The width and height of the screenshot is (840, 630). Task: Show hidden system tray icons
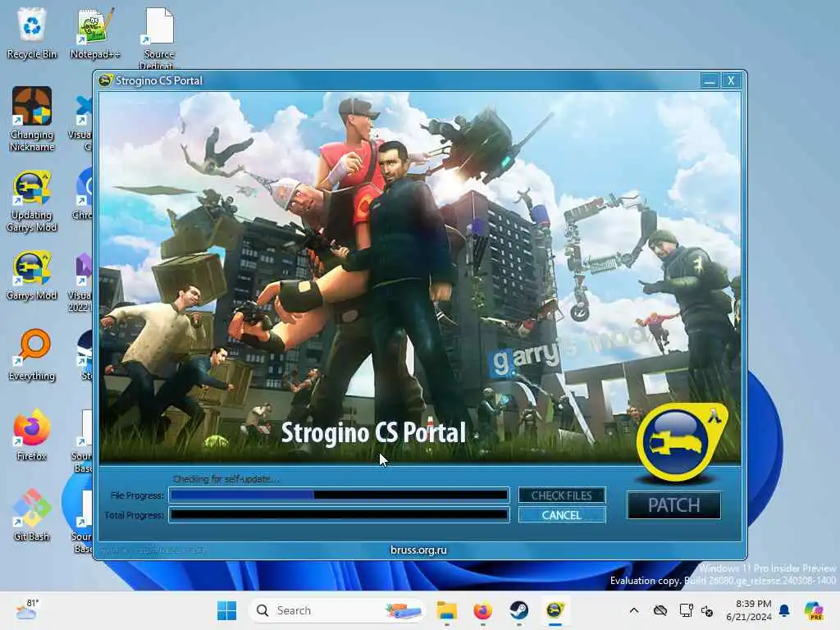click(x=634, y=610)
